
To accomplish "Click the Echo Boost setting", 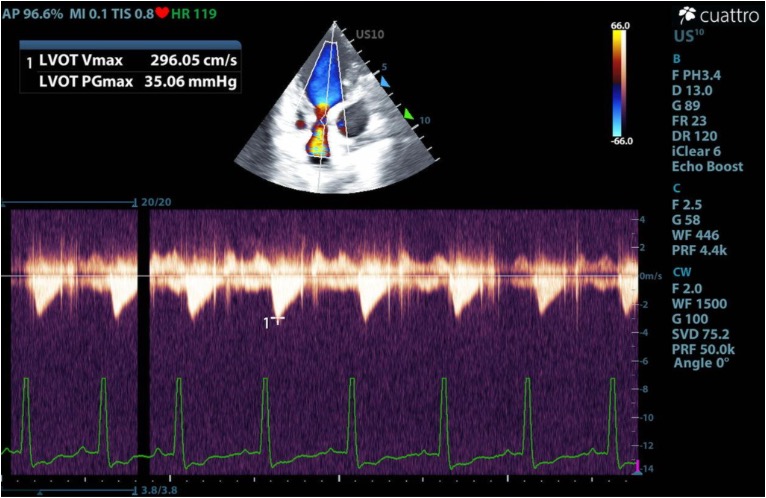I will 707,166.
